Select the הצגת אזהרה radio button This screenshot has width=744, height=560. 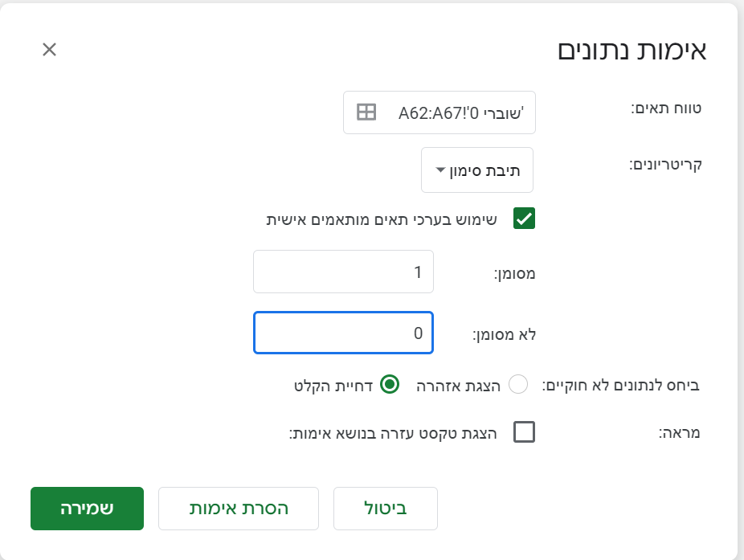518,385
